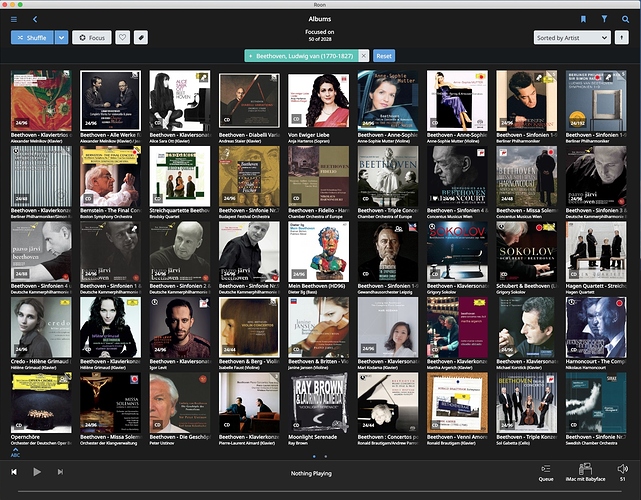641x500 pixels.
Task: Open Hagen Quartett Streichquartette album
Action: [596, 252]
